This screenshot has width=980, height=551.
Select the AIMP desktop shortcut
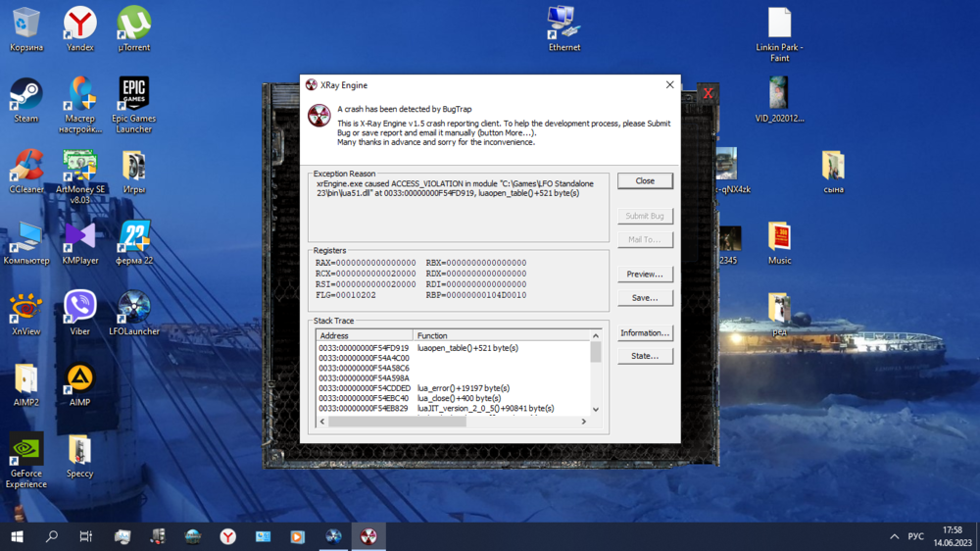(79, 384)
